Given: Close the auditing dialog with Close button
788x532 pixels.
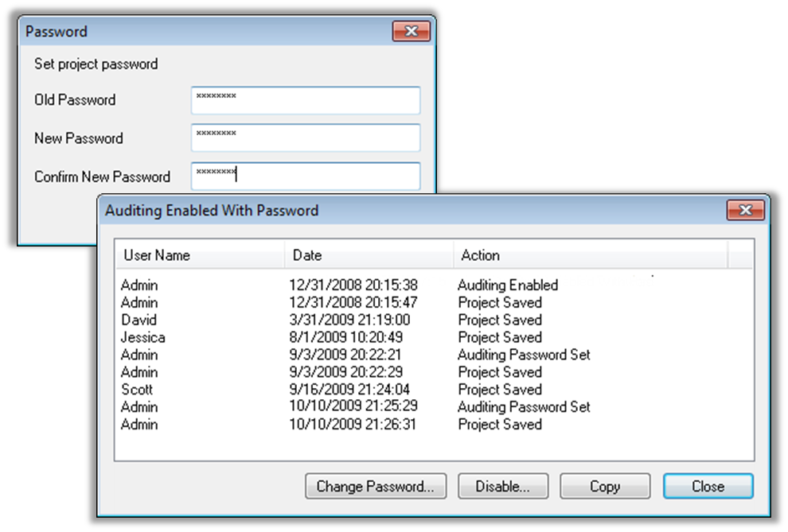Looking at the screenshot, I should [x=708, y=486].
